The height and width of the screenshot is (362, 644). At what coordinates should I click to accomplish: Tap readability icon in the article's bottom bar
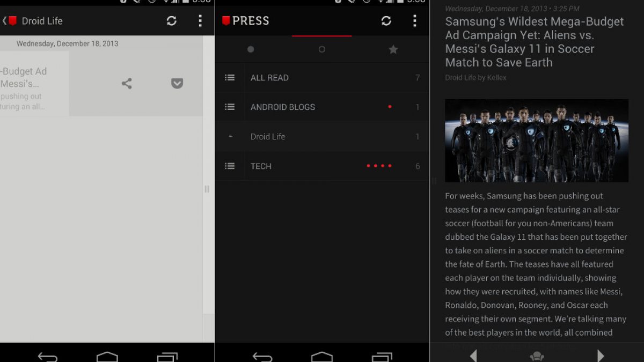point(537,357)
